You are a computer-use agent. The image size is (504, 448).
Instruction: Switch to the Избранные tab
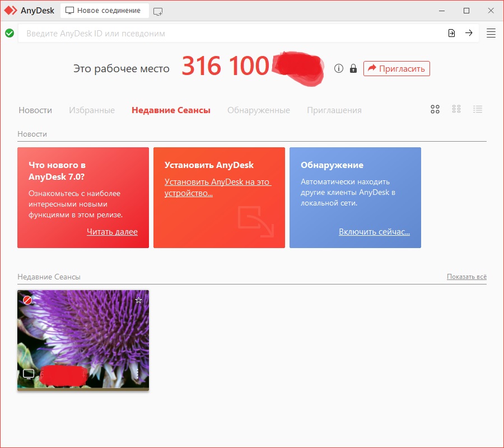(x=92, y=110)
